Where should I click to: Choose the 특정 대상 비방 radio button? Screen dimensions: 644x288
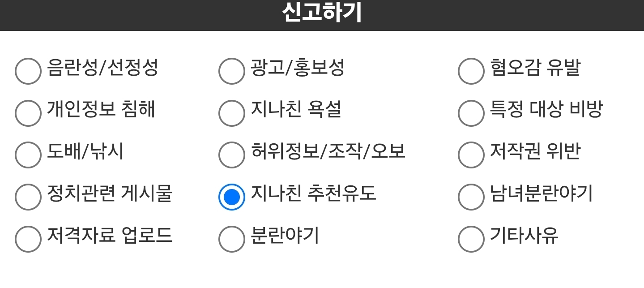click(471, 113)
